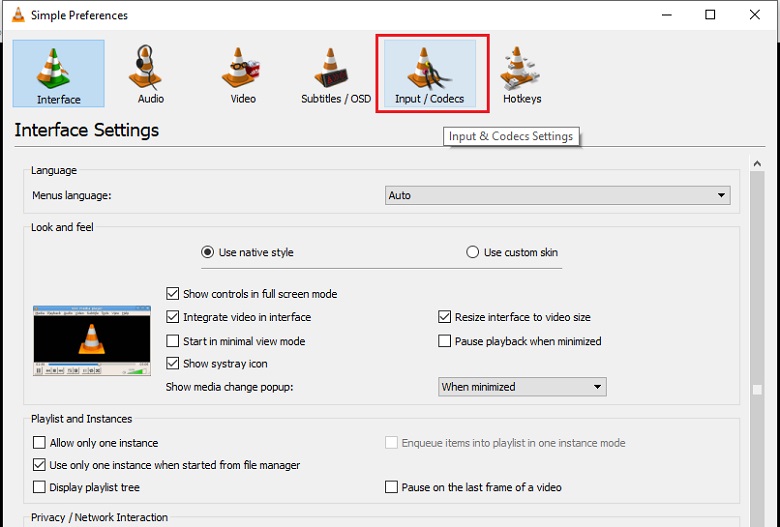Minimize the Simple Preferences window
Image resolution: width=780 pixels, height=527 pixels.
667,15
